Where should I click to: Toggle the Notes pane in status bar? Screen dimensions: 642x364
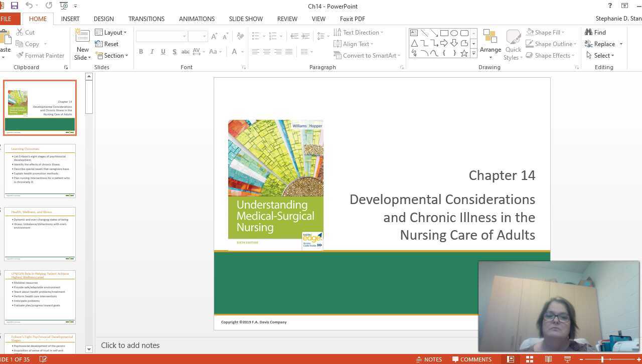pyautogui.click(x=429, y=359)
